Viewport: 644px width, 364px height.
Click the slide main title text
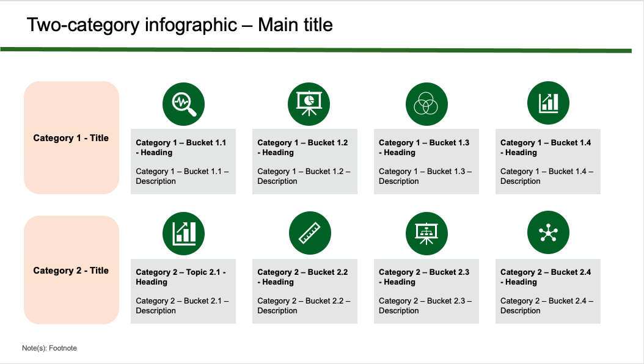click(180, 25)
